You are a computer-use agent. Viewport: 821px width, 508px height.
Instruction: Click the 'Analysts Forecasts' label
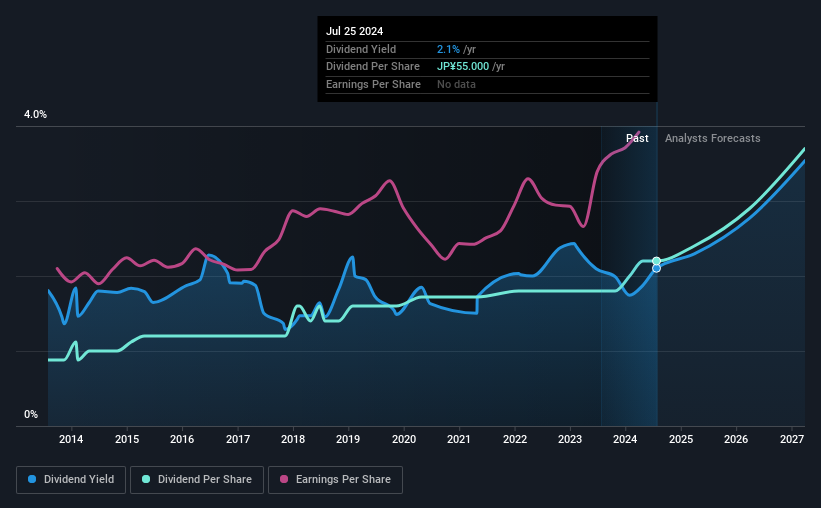pyautogui.click(x=713, y=138)
